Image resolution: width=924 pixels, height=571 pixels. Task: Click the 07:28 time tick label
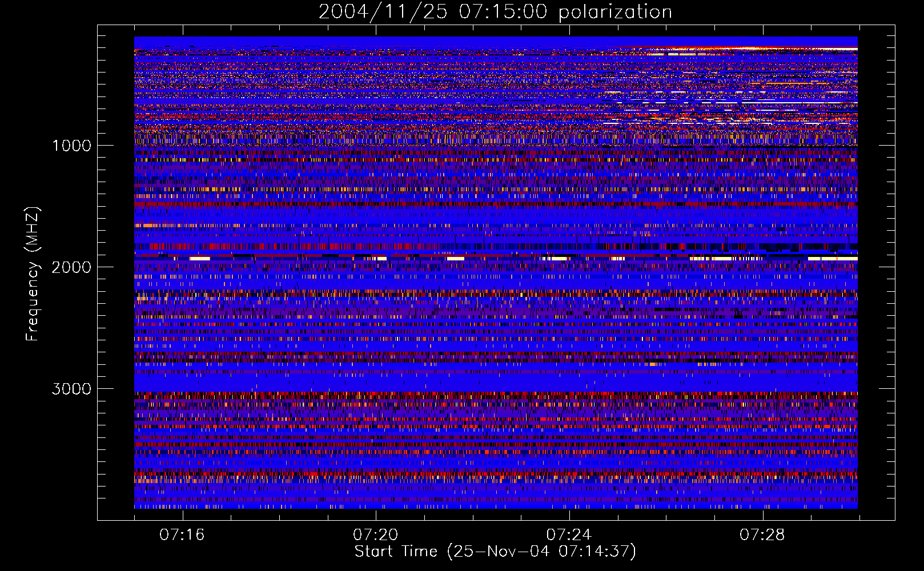tap(762, 535)
